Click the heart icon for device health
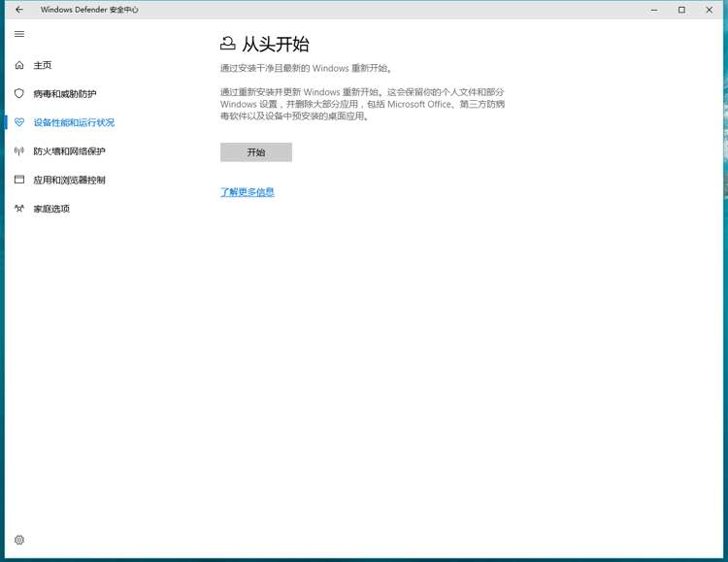Viewport: 728px width, 562px height. pyautogui.click(x=19, y=122)
